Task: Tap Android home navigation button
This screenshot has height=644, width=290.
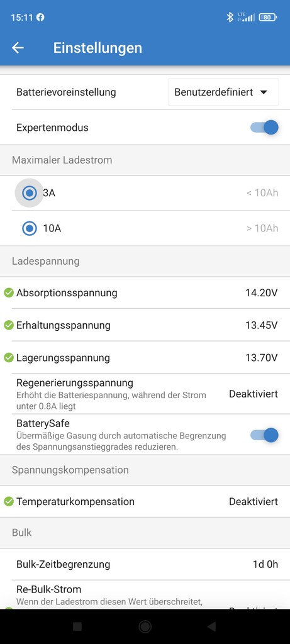Action: [145, 626]
